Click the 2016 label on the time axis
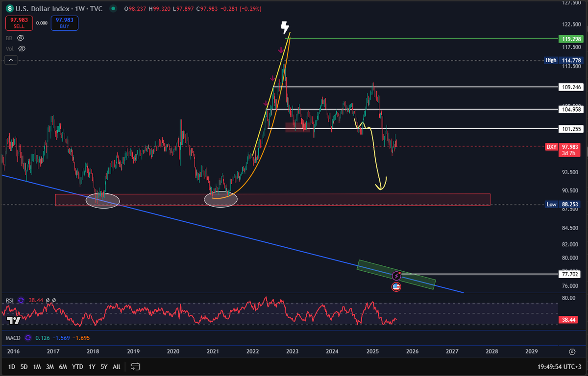The height and width of the screenshot is (376, 588). pos(14,352)
